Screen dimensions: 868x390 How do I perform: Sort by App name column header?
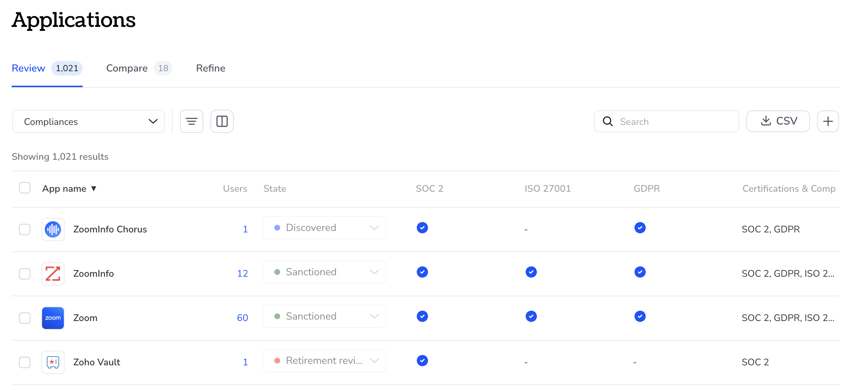tap(69, 188)
